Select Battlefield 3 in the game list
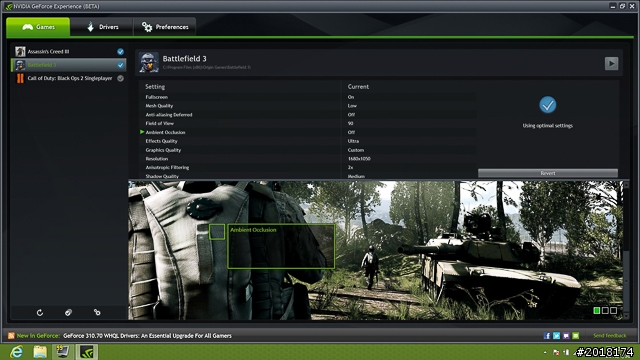The height and width of the screenshot is (360, 640). click(x=69, y=65)
